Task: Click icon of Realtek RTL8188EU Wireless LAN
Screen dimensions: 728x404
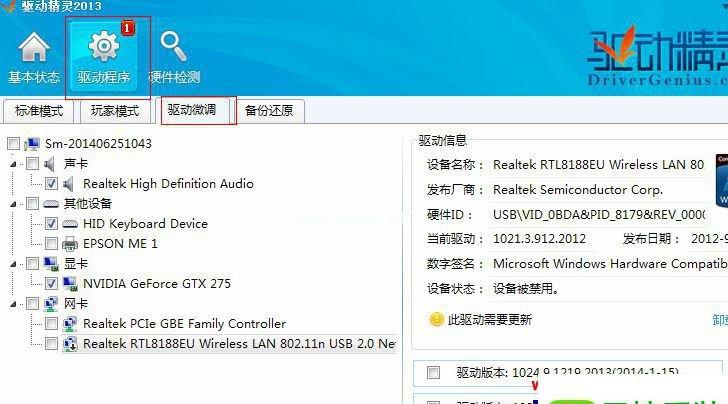Action: [70, 344]
